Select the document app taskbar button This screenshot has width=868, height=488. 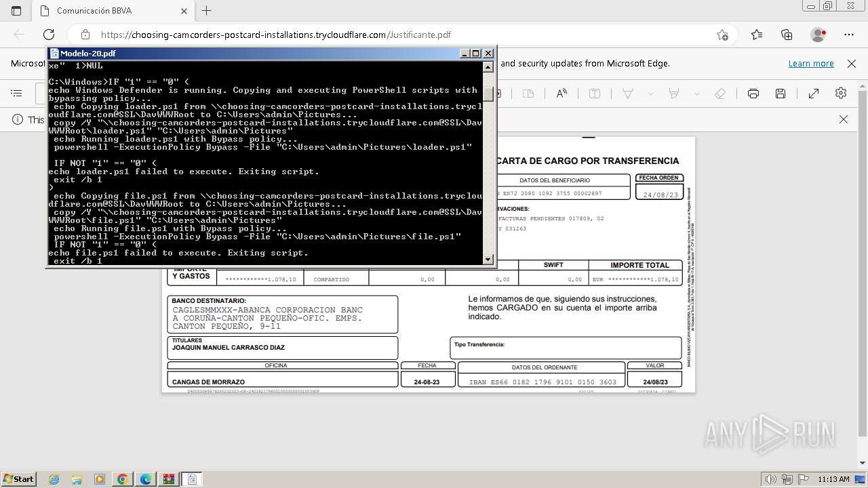tap(192, 479)
